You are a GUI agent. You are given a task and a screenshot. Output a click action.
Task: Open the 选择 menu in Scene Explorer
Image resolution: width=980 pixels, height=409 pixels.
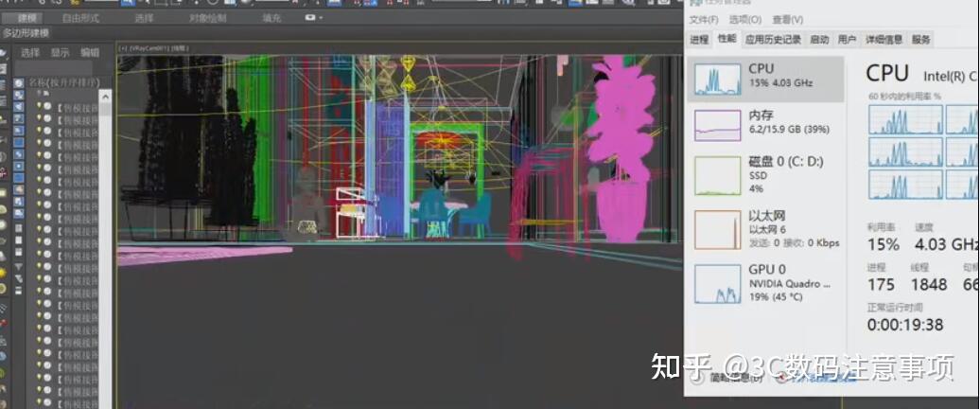tap(30, 52)
